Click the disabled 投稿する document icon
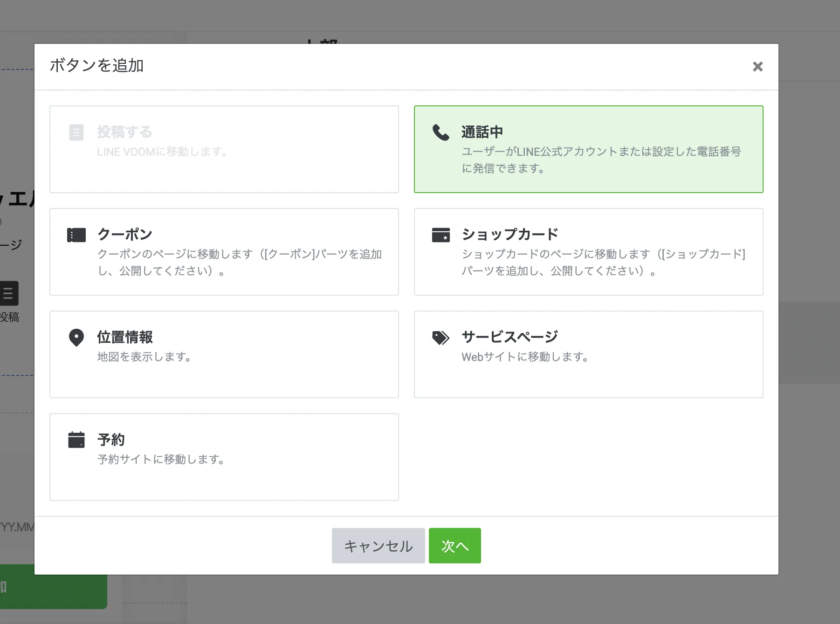 (x=76, y=132)
